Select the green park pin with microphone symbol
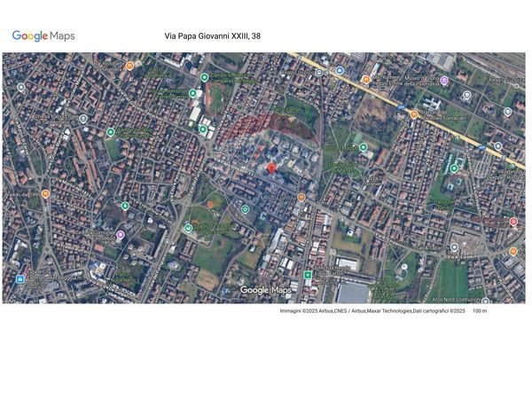532x399 pixels. pos(125,206)
